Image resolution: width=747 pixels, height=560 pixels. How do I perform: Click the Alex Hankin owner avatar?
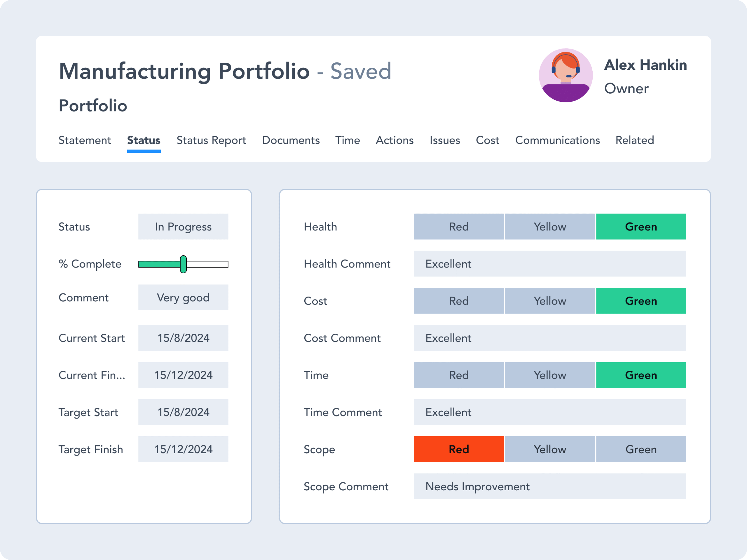click(566, 76)
